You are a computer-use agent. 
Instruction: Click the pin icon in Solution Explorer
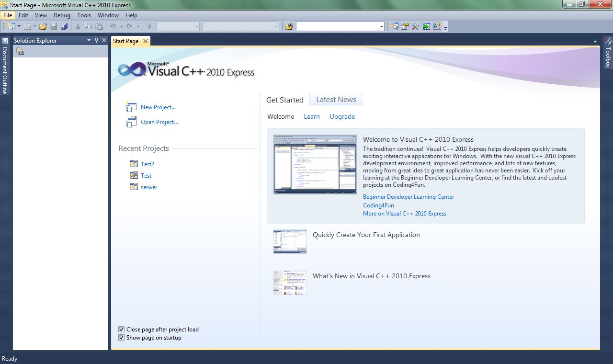(96, 41)
